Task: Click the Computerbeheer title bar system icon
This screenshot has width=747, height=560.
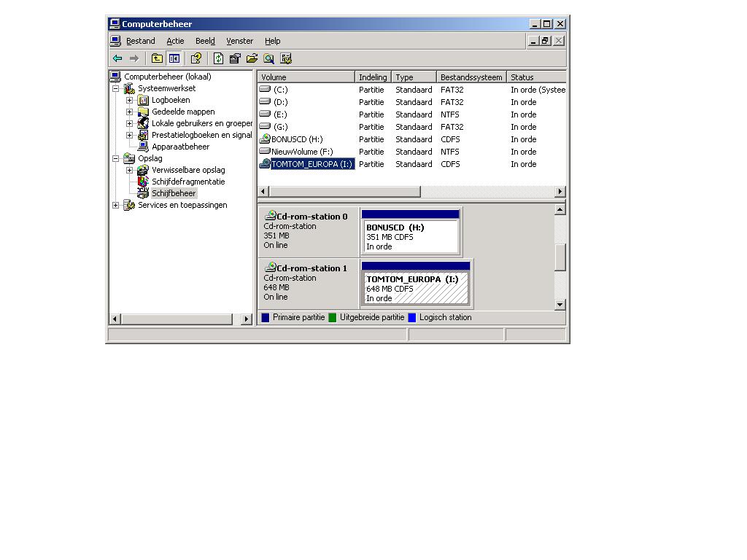Action: coord(115,23)
